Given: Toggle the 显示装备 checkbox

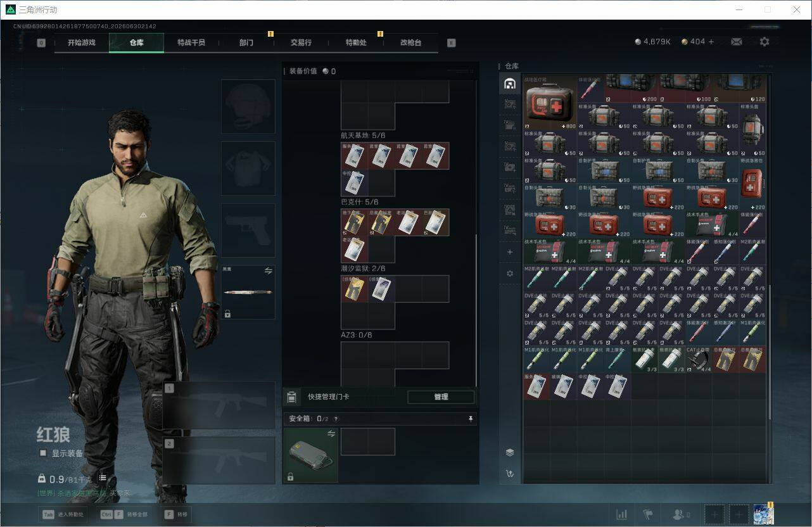Looking at the screenshot, I should pyautogui.click(x=43, y=453).
